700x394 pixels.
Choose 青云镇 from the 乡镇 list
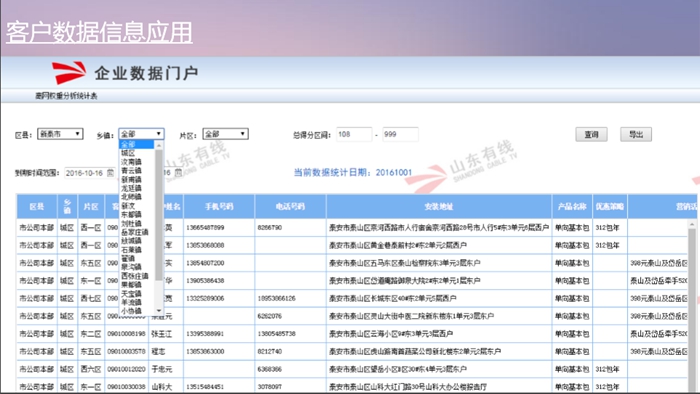click(x=131, y=170)
